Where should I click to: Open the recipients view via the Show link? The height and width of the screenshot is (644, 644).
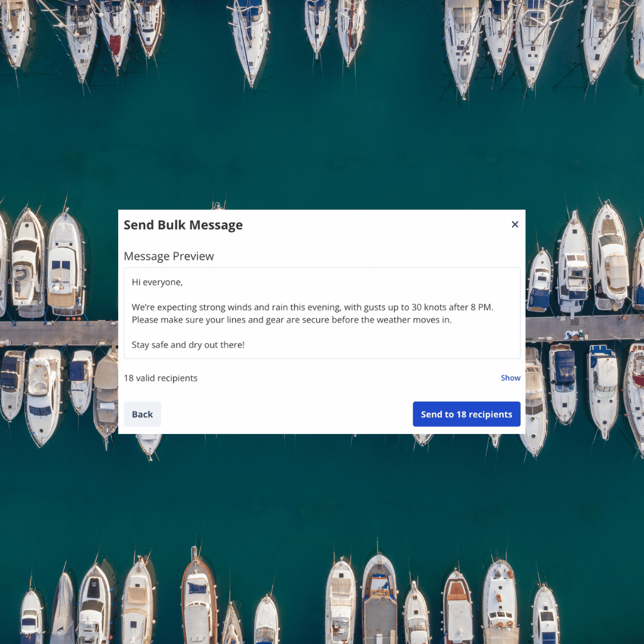[x=510, y=377]
